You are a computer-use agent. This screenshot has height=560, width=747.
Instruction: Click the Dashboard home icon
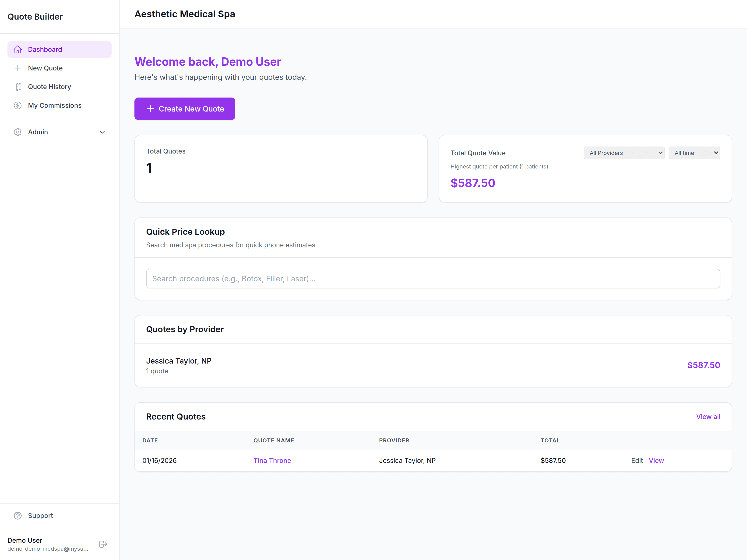click(18, 50)
